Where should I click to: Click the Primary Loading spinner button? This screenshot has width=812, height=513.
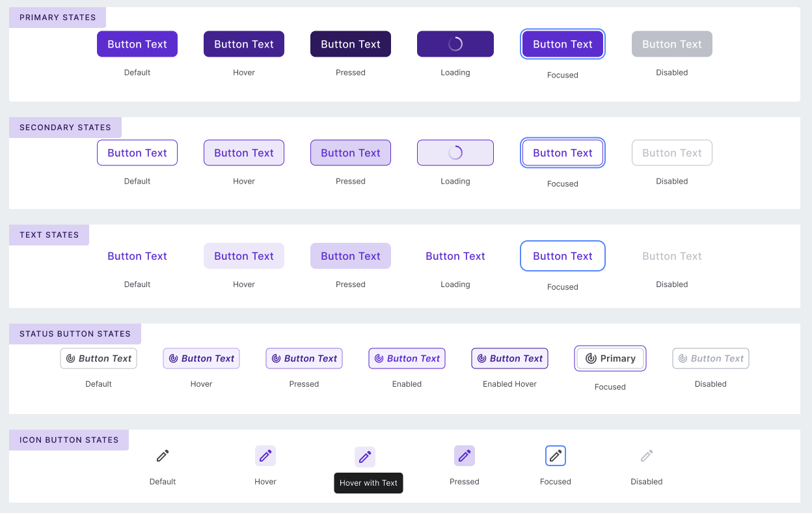pyautogui.click(x=455, y=44)
